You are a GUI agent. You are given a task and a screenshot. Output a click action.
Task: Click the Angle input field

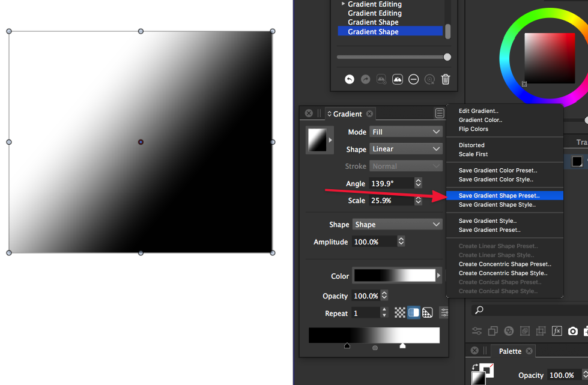coord(391,183)
